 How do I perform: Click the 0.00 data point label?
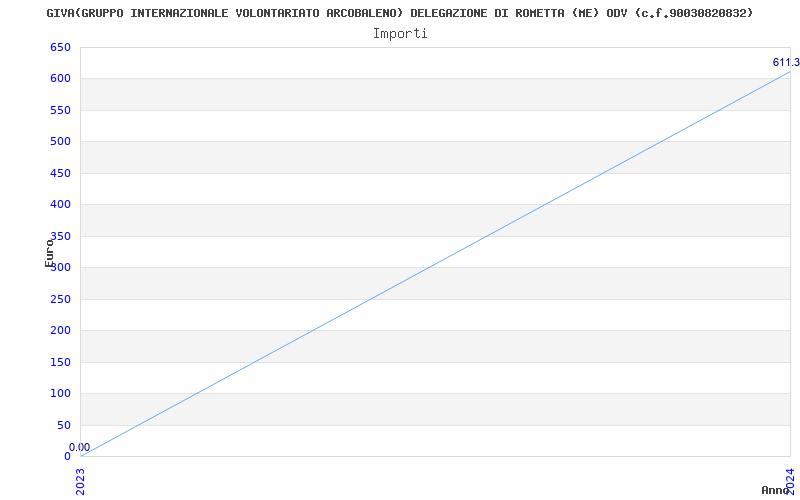pos(80,447)
